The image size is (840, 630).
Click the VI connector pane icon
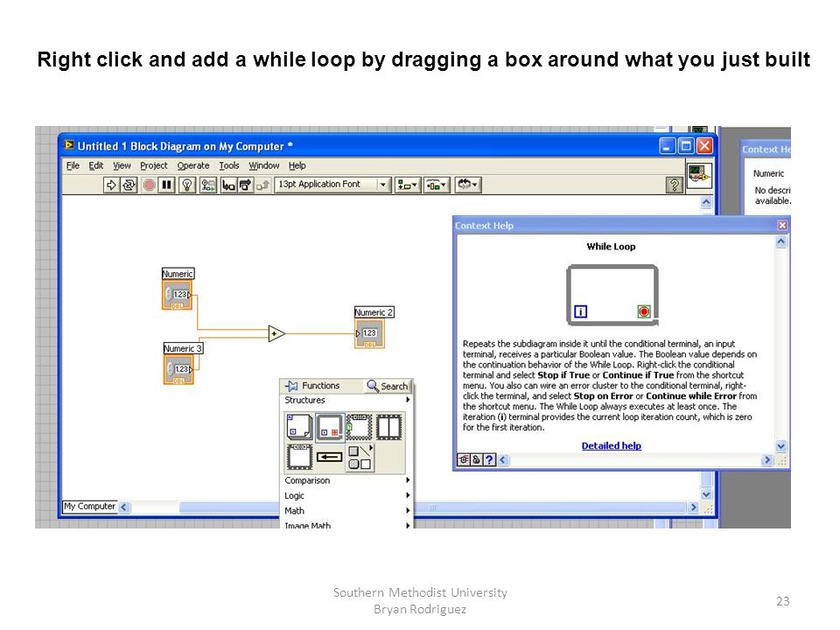tap(699, 175)
